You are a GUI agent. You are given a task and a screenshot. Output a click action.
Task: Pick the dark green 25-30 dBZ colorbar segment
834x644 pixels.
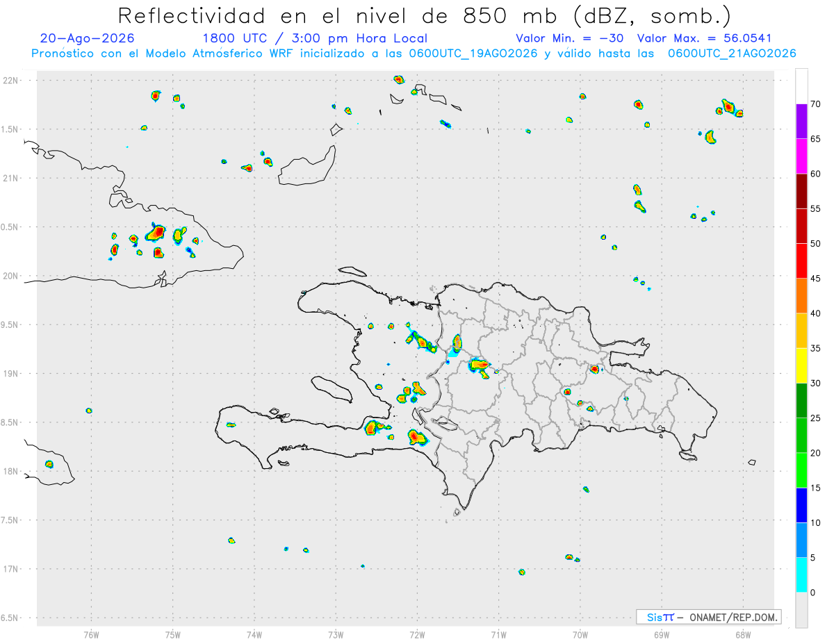[801, 400]
